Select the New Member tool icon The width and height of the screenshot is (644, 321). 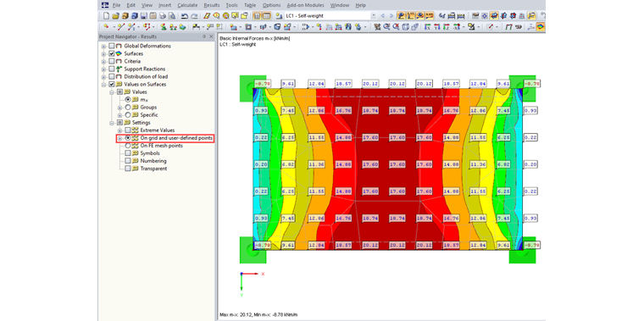tap(131, 27)
